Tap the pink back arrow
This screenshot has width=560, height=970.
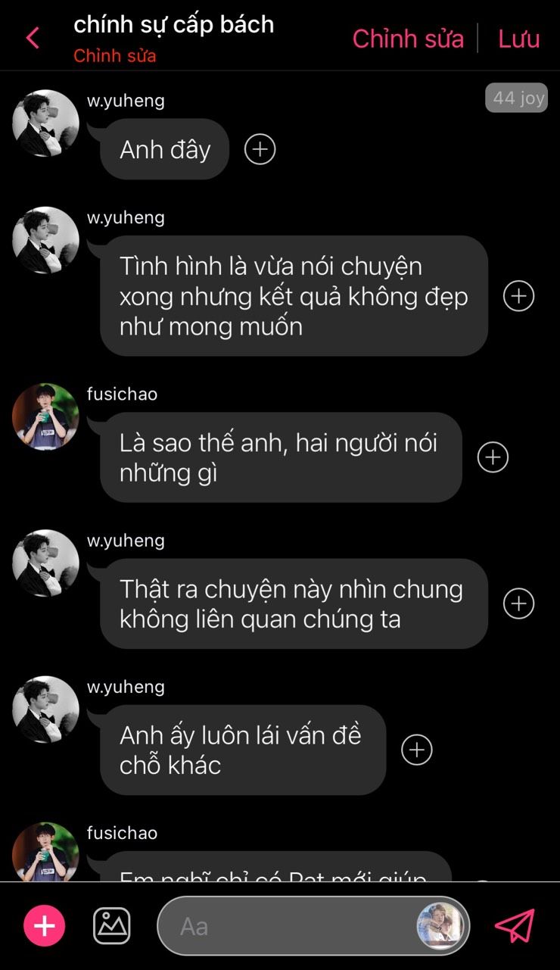coord(33,38)
